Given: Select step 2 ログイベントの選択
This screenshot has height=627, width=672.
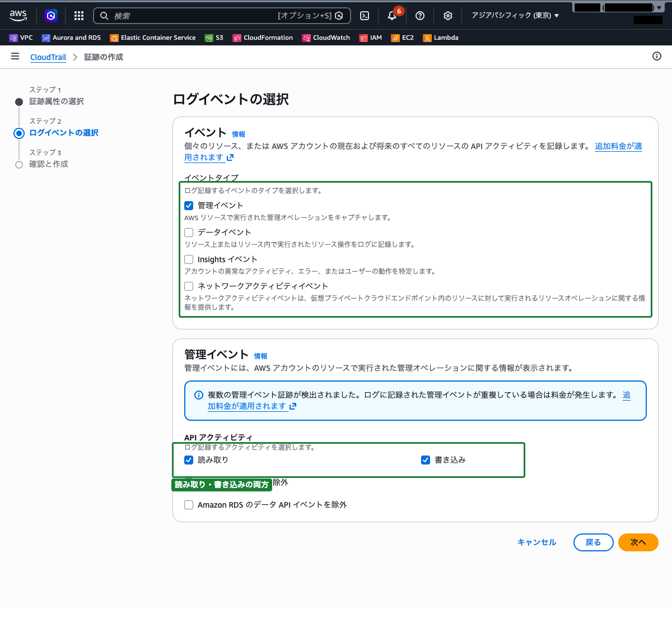Looking at the screenshot, I should click(x=64, y=133).
